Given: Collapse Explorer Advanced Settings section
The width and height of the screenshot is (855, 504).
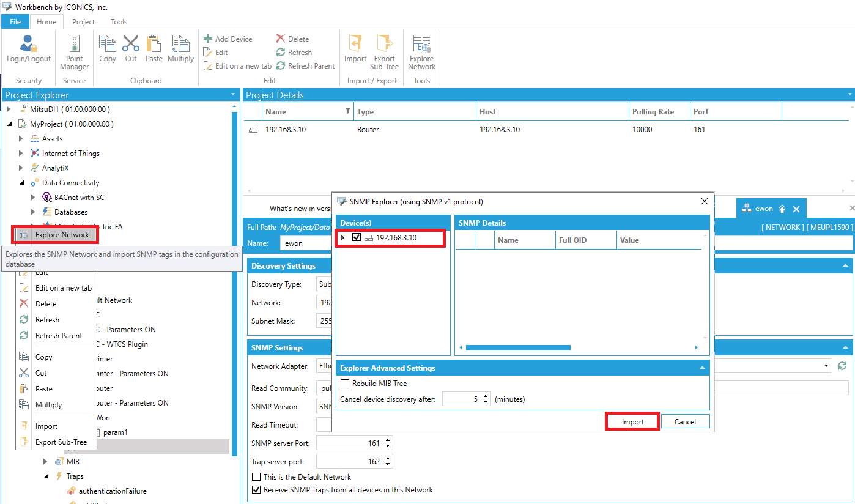Looking at the screenshot, I should [703, 368].
